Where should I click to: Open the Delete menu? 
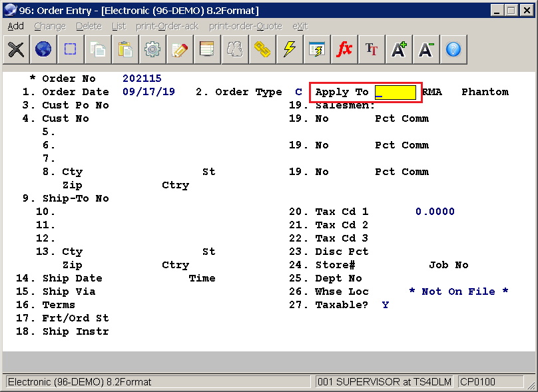click(89, 26)
